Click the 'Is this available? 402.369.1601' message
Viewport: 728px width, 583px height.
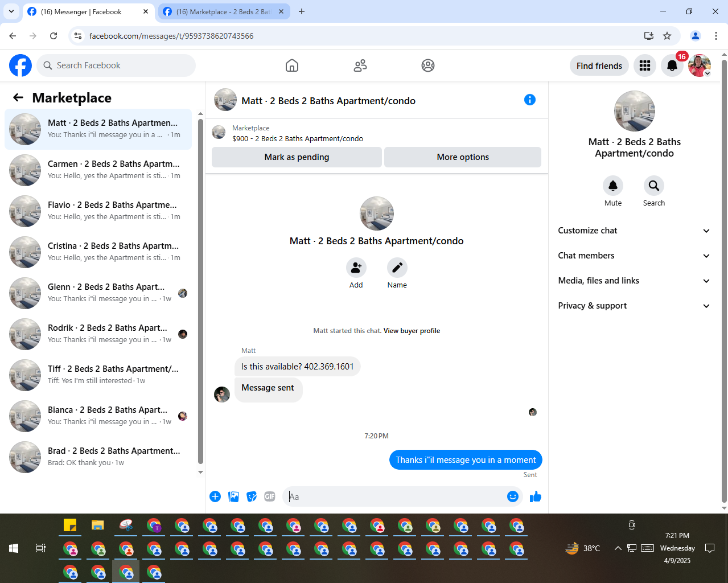pos(297,367)
